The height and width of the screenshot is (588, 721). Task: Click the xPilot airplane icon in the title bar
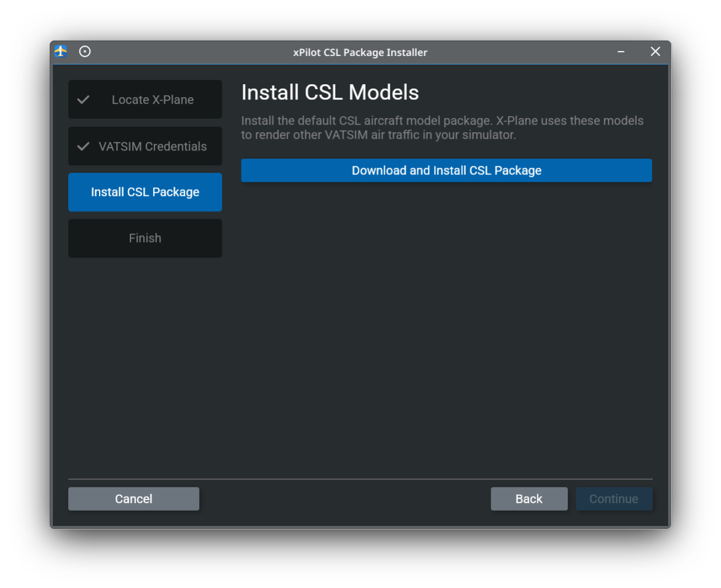tap(60, 52)
